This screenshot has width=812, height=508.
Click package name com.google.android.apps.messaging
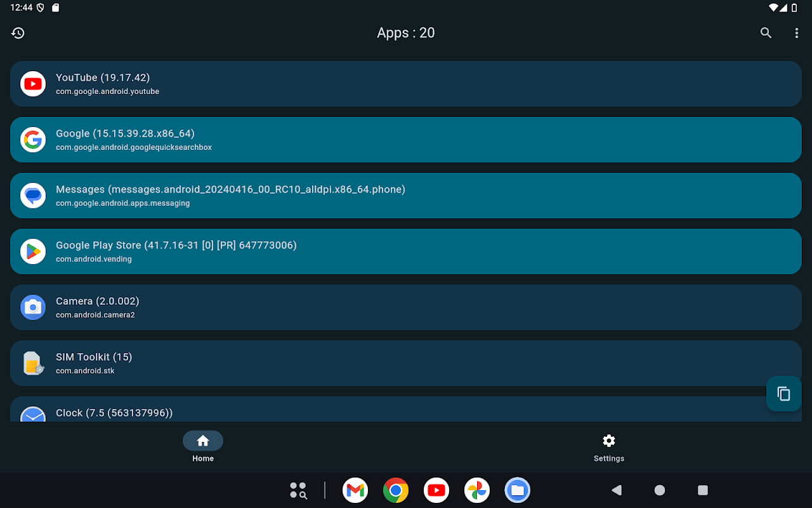(x=122, y=203)
